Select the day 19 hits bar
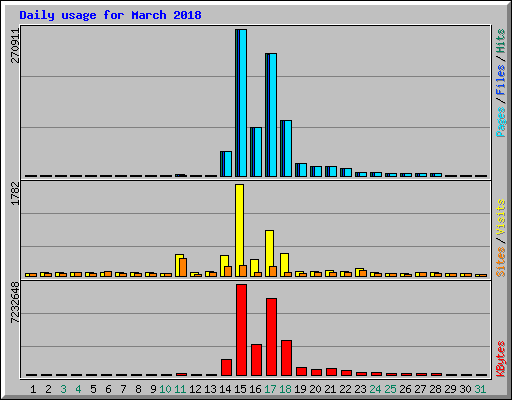Screen dimensions: 512x400 [x=301, y=170]
